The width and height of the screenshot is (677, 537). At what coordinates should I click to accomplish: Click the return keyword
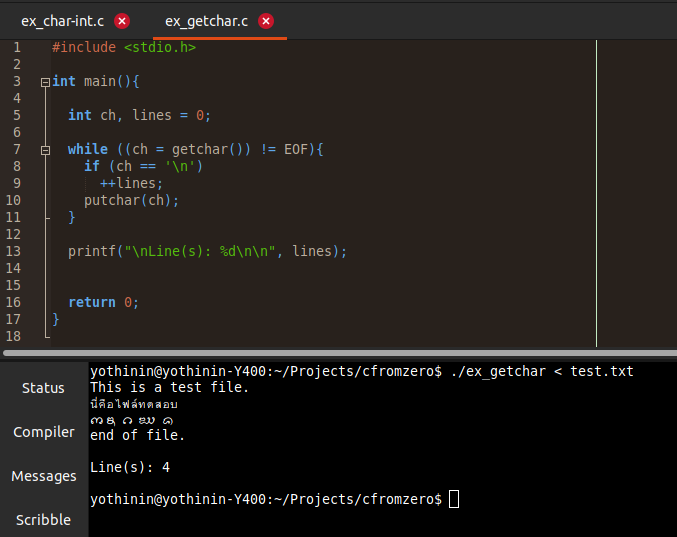[92, 302]
